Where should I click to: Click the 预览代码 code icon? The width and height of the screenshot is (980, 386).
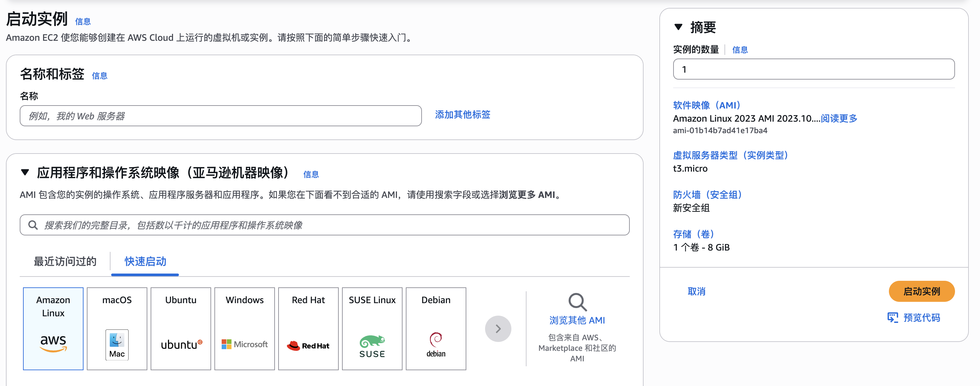pyautogui.click(x=893, y=318)
